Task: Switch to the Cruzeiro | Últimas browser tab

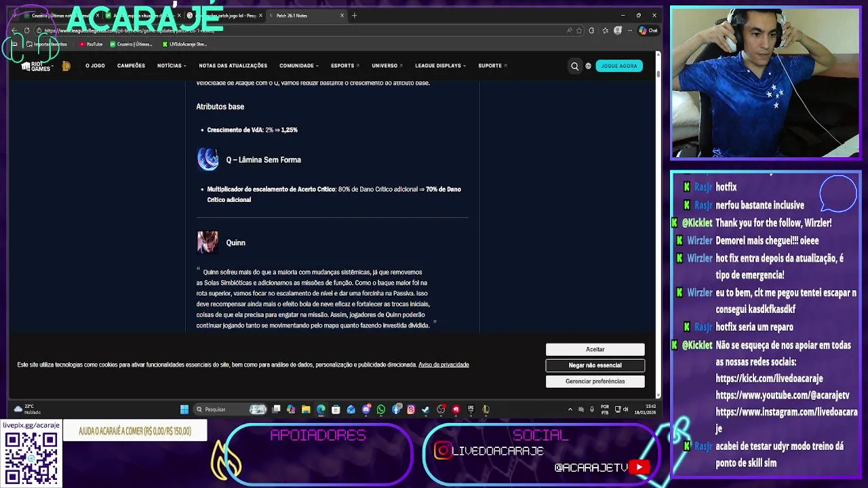Action: tap(61, 16)
